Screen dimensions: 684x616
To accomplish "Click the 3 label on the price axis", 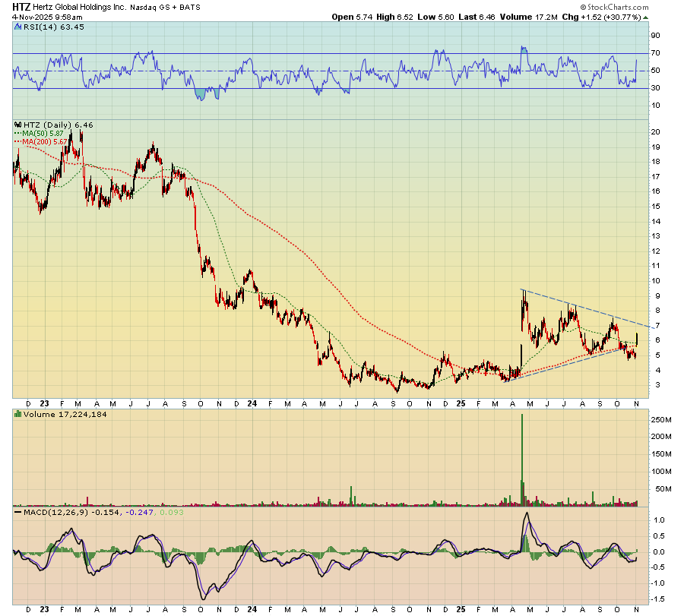I will (657, 385).
